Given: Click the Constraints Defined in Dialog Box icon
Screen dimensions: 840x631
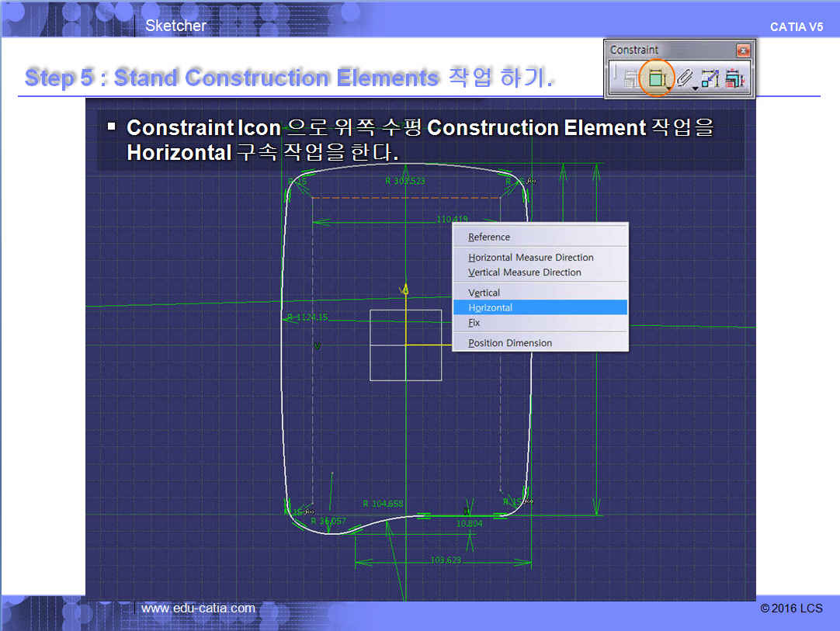Looking at the screenshot, I should pyautogui.click(x=630, y=78).
